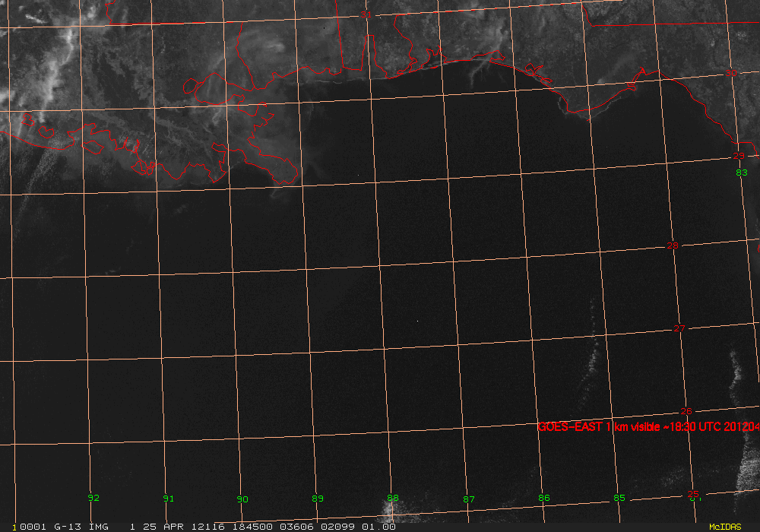Click the red latitude label 30
Image resolution: width=760 pixels, height=532 pixels.
(731, 73)
